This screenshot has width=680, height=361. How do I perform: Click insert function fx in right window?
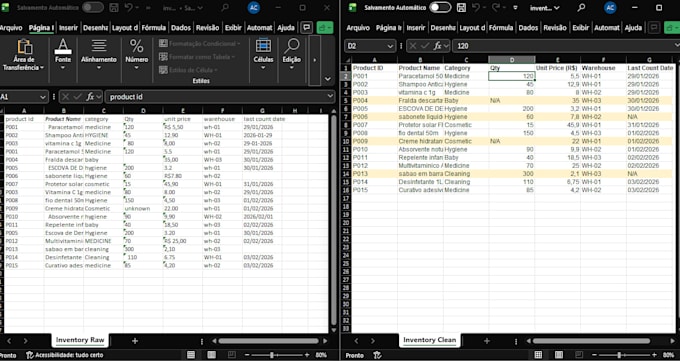tap(438, 46)
